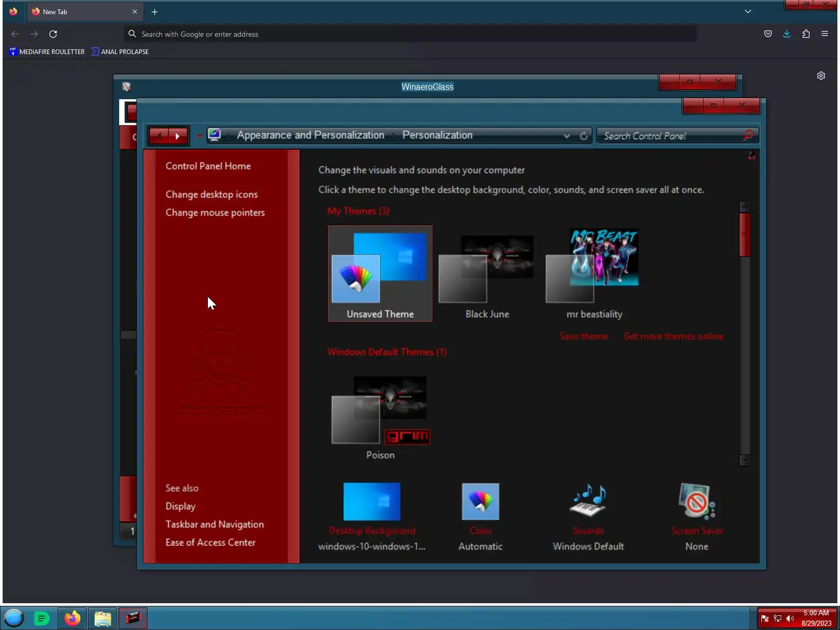This screenshot has width=840, height=630.
Task: Click the Control Panel icon in address bar
Action: click(x=214, y=135)
